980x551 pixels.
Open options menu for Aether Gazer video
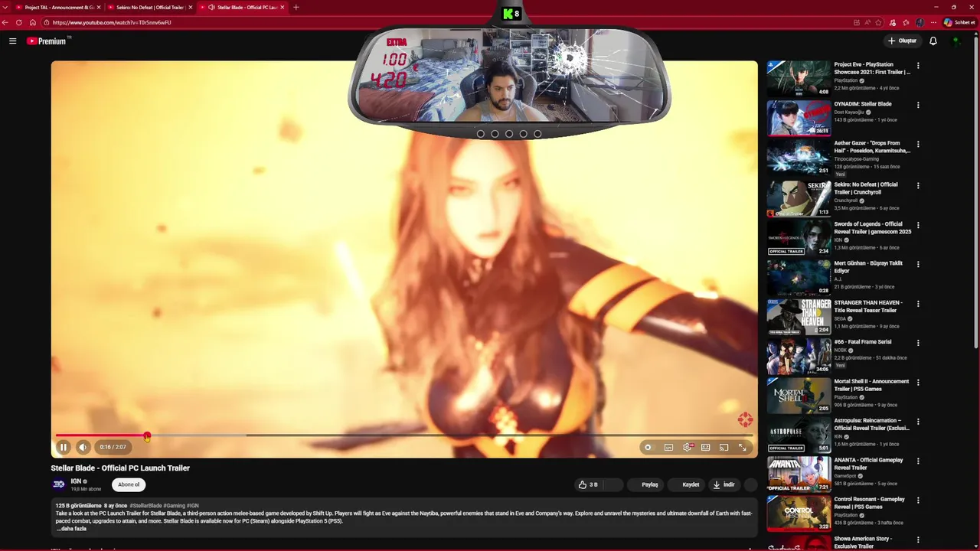[x=918, y=144]
